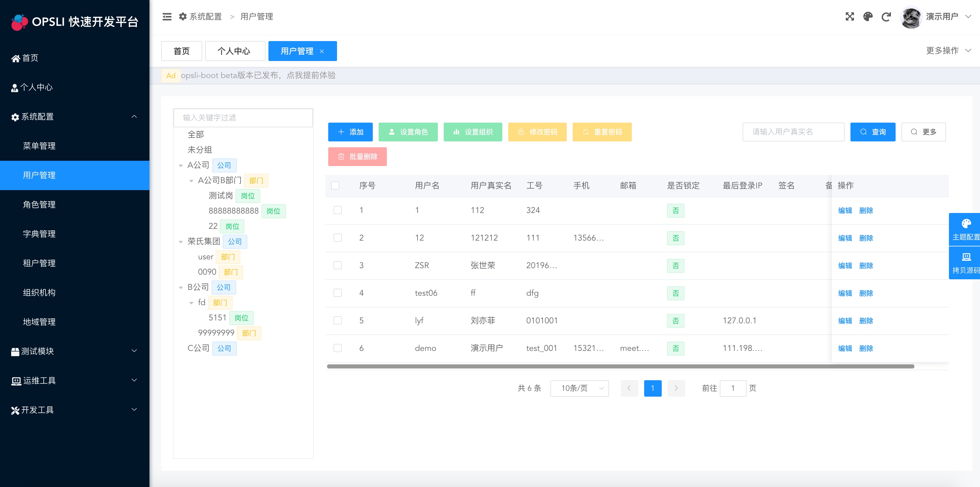The width and height of the screenshot is (980, 487).
Task: Click the refresh icon in header
Action: (x=886, y=17)
